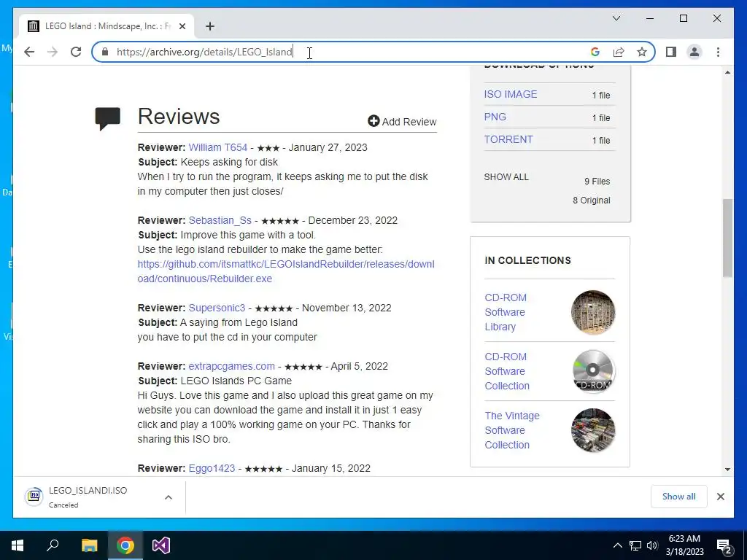The height and width of the screenshot is (560, 747).
Task: Open the browser side panel icon
Action: point(671,52)
